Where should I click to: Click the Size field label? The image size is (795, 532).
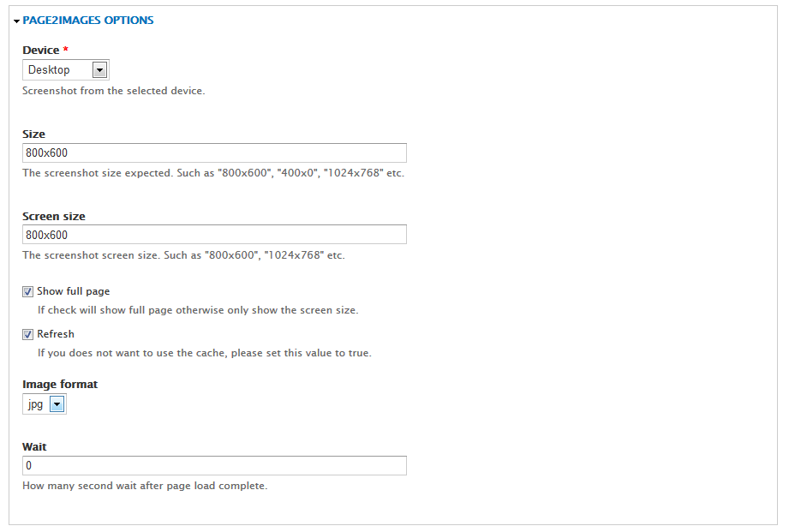34,134
